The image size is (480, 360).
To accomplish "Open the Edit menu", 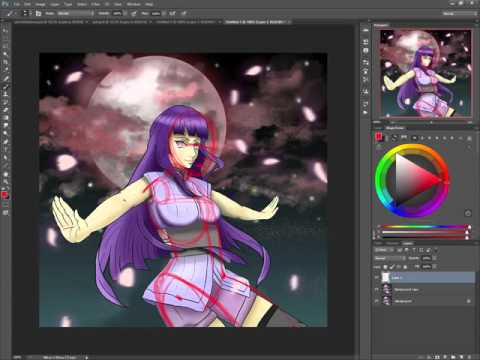I will pyautogui.click(x=27, y=4).
